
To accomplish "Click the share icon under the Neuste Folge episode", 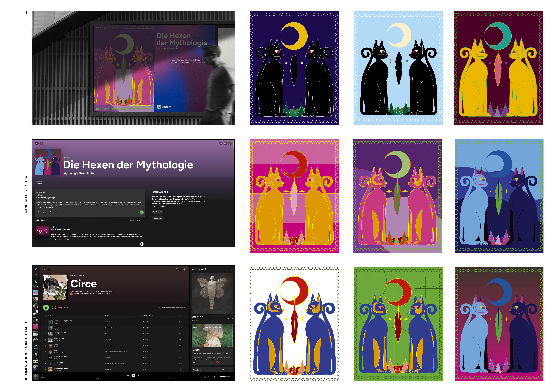I will pos(50,212).
